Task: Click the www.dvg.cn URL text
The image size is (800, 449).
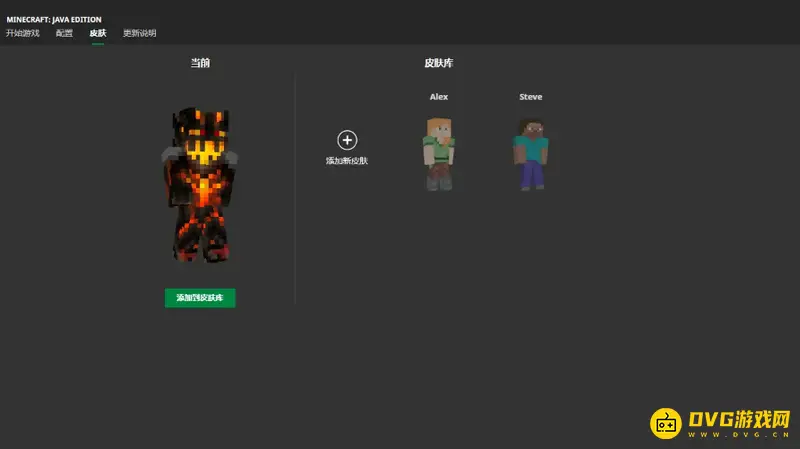Action: tap(738, 436)
